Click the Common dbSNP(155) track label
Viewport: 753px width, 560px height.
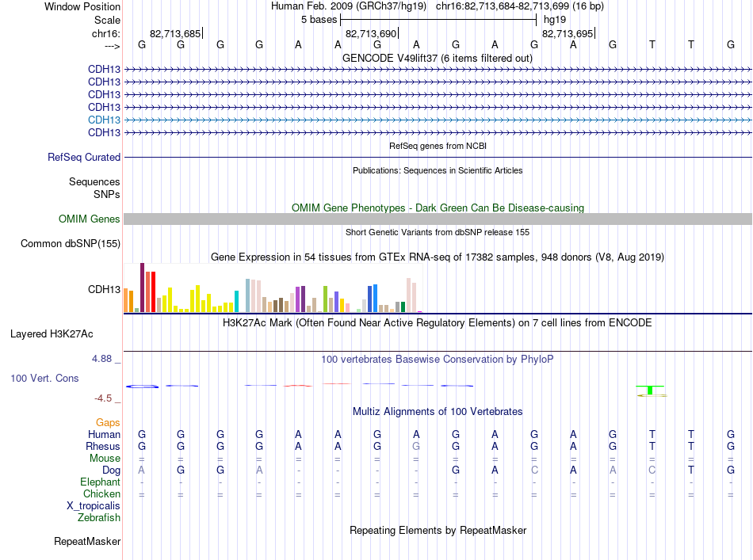tap(71, 243)
